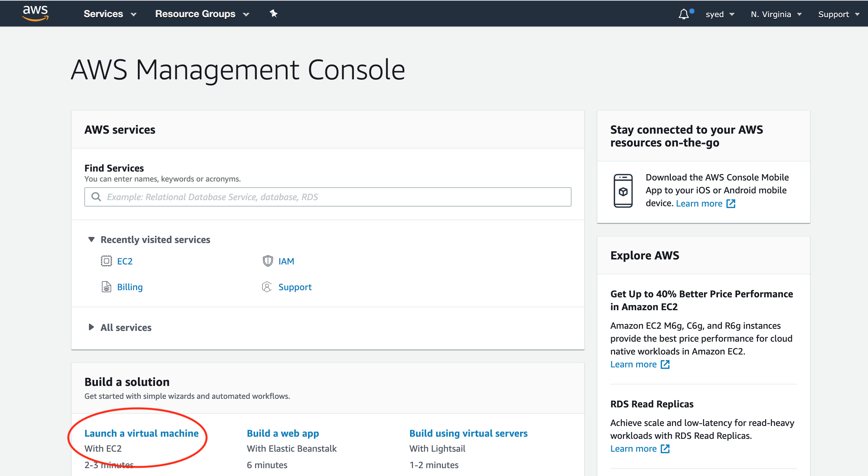
Task: Click the Explore AWS heading
Action: click(x=644, y=255)
